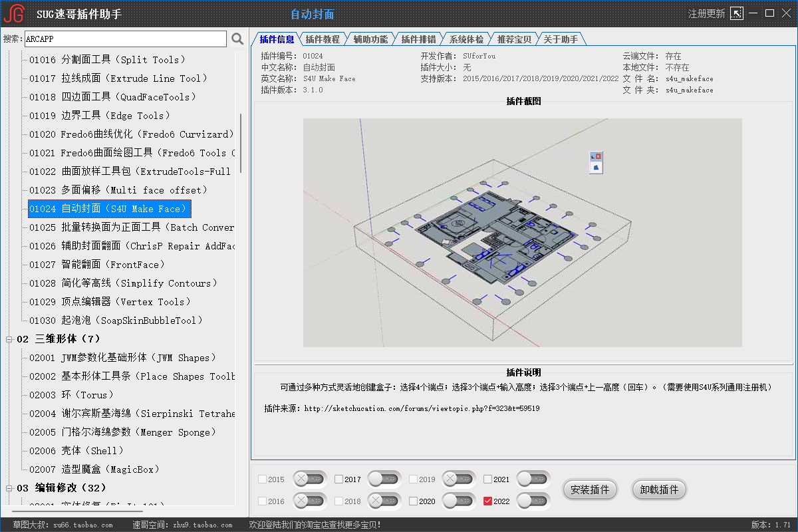Viewport: 798px width, 532px height.
Task: Switch to the 插件信息 tab
Action: pos(277,39)
